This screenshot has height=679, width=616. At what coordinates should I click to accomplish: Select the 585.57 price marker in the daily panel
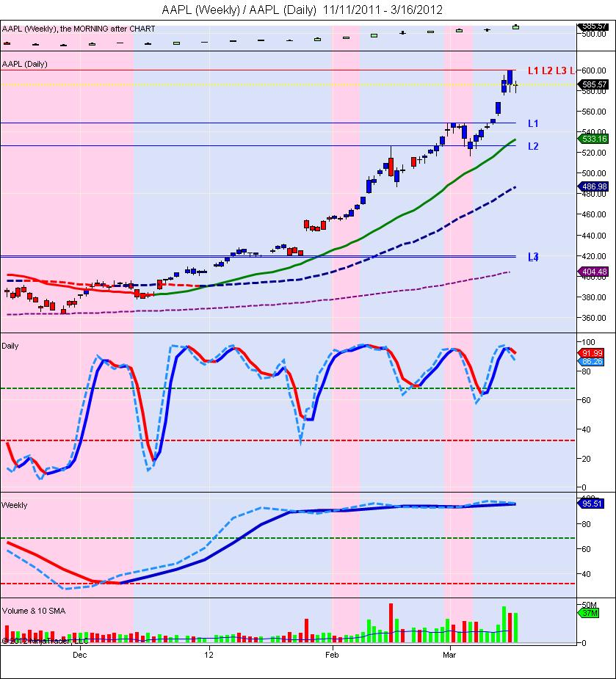[593, 84]
